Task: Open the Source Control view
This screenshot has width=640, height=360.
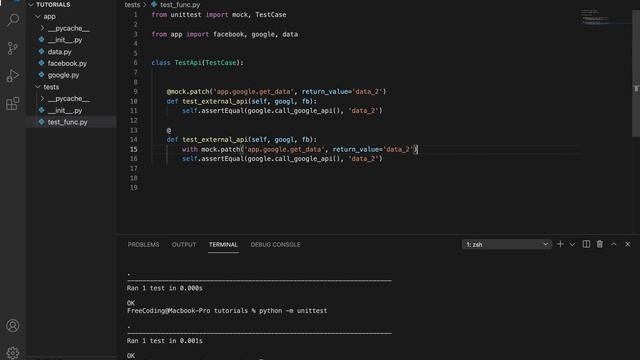Action: [13, 48]
